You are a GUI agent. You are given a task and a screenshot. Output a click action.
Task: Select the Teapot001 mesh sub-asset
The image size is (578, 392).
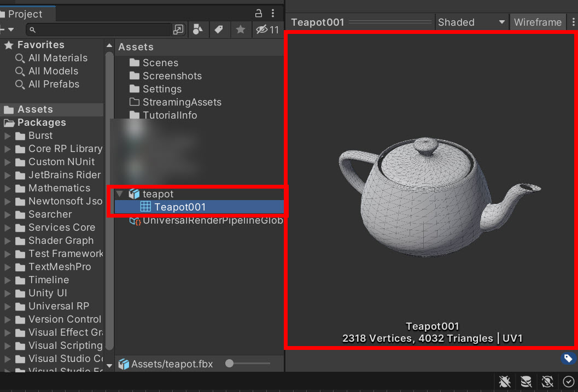[199, 207]
